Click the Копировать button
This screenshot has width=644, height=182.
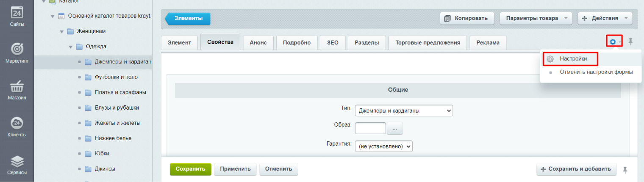tap(467, 18)
